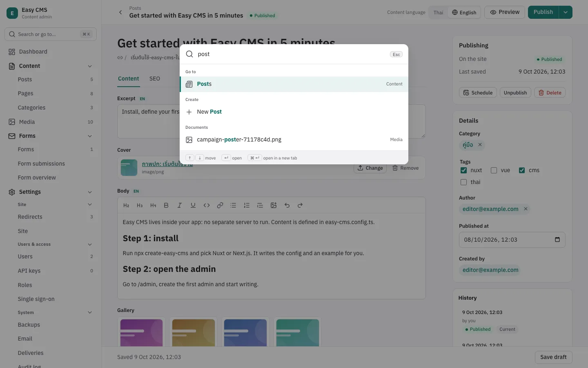Go back using the header arrow
588x368 pixels.
click(120, 12)
